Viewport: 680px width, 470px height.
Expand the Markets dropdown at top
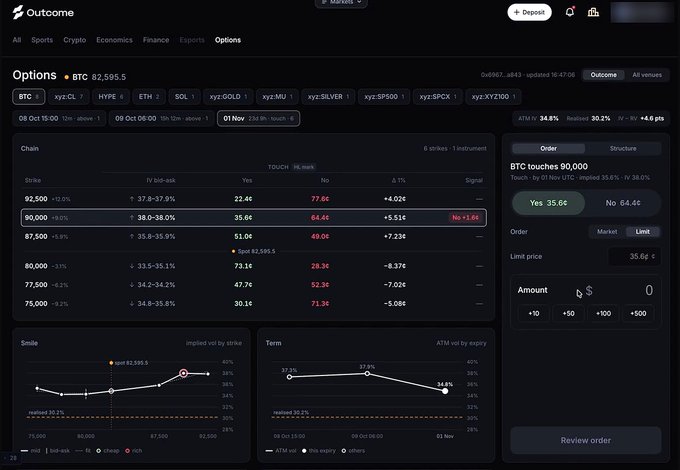click(x=341, y=3)
